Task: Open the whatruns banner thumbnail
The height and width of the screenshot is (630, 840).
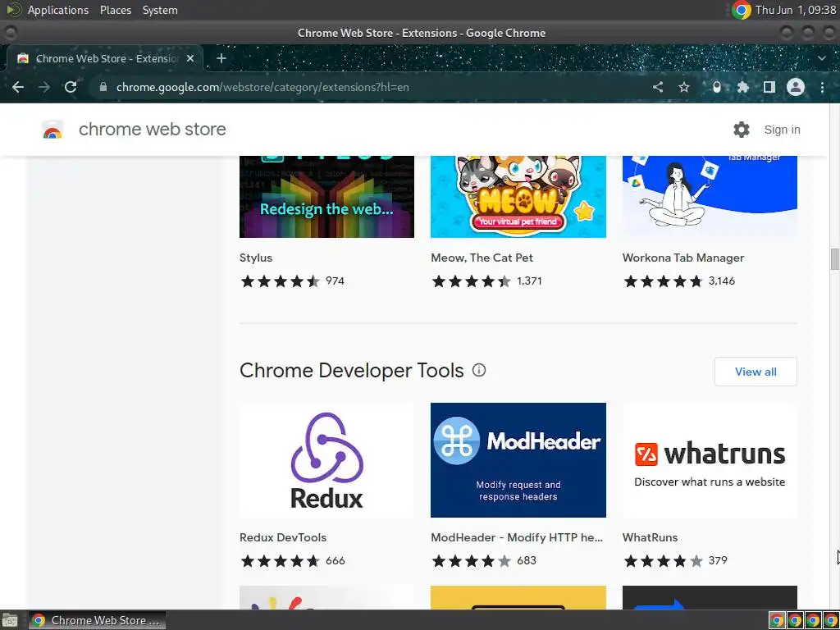Action: click(x=710, y=460)
